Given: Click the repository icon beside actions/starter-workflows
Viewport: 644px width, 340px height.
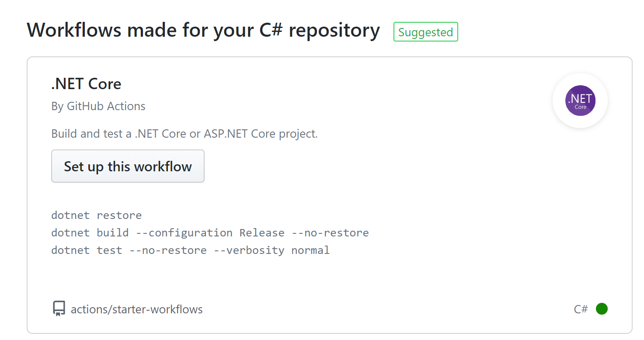Looking at the screenshot, I should [59, 309].
